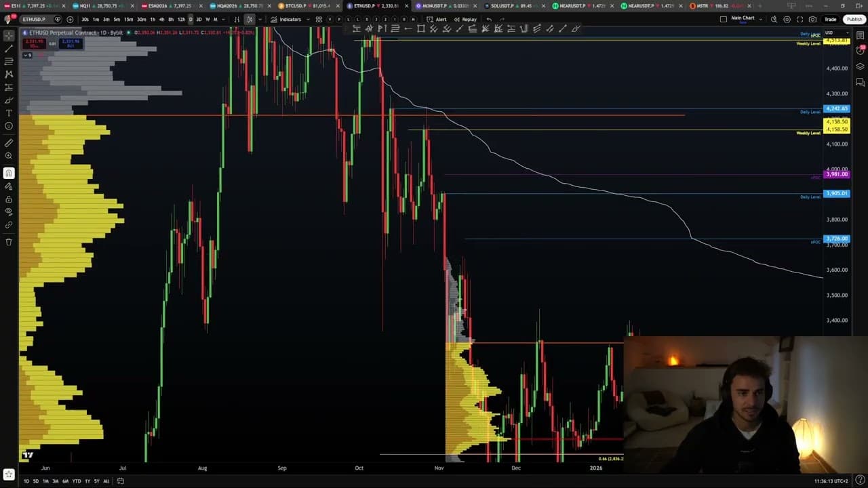
Task: Open the Trade panel
Action: tap(830, 19)
